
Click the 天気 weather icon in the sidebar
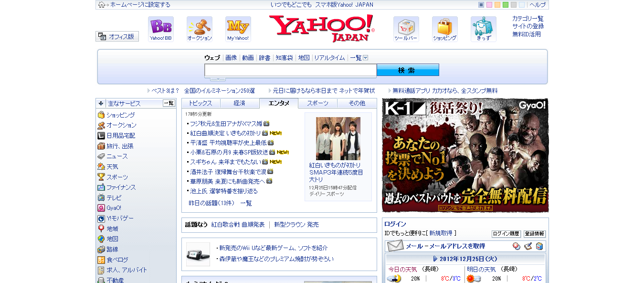click(101, 166)
